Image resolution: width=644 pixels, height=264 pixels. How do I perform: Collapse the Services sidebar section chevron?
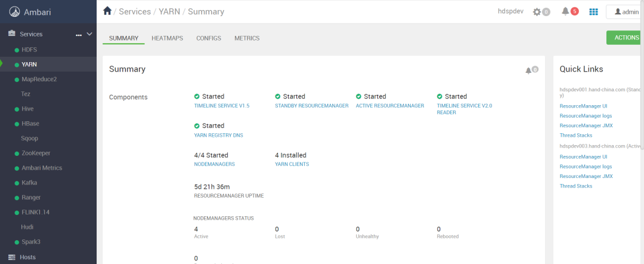coord(89,34)
